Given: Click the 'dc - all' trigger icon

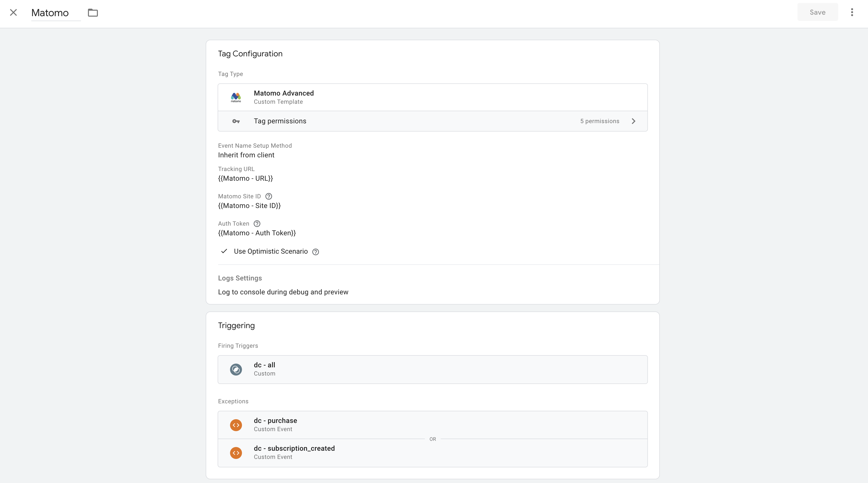Looking at the screenshot, I should tap(236, 370).
